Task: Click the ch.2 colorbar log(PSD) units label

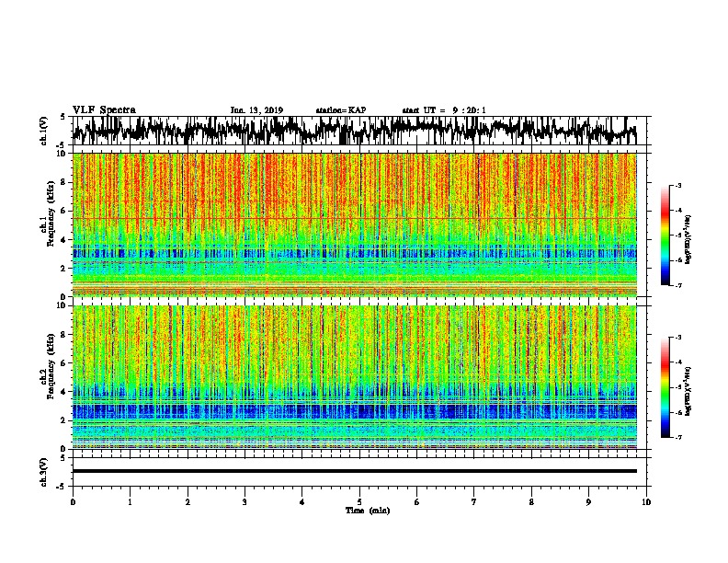Action: (688, 392)
